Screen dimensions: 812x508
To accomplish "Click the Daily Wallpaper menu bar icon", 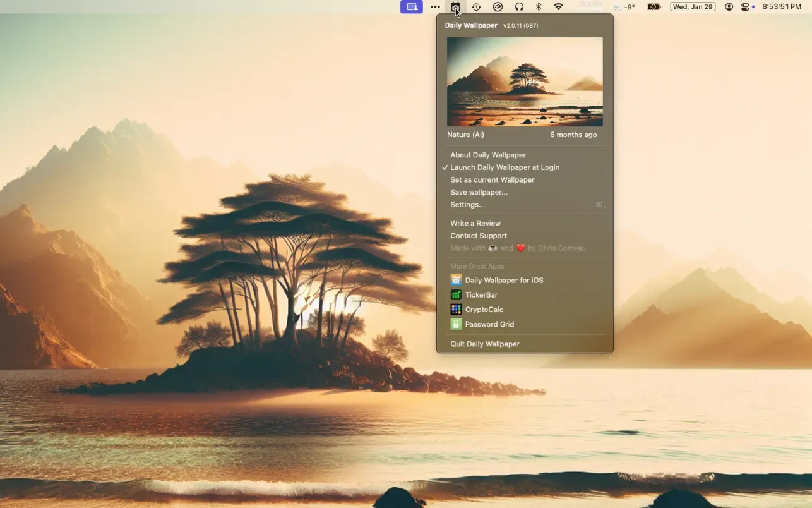I will (x=455, y=7).
